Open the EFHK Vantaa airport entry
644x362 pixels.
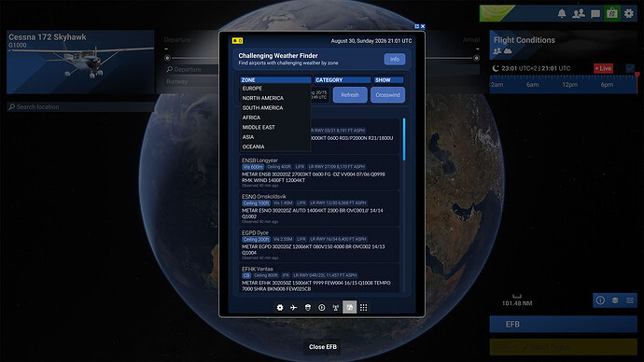[x=319, y=278]
